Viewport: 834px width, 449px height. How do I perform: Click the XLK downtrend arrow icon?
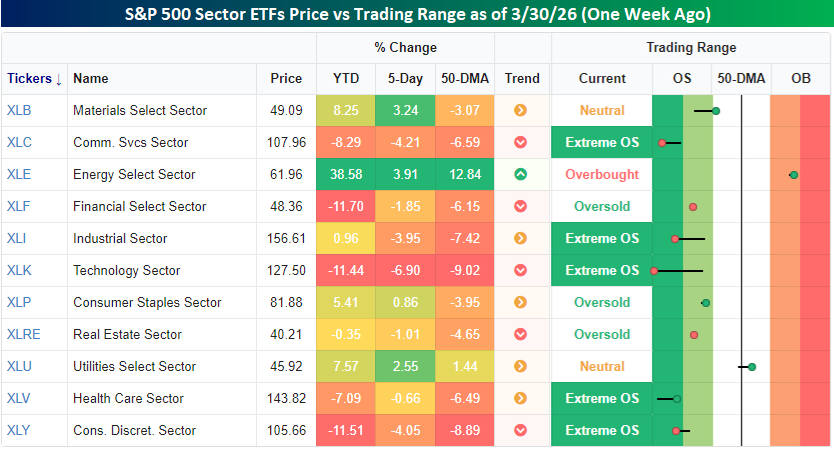point(520,270)
